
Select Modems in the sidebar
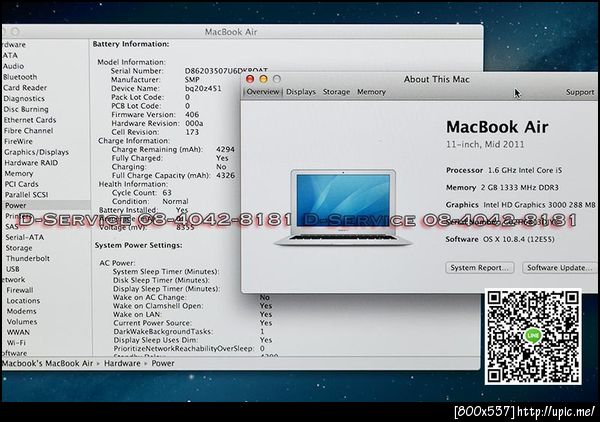point(21,311)
